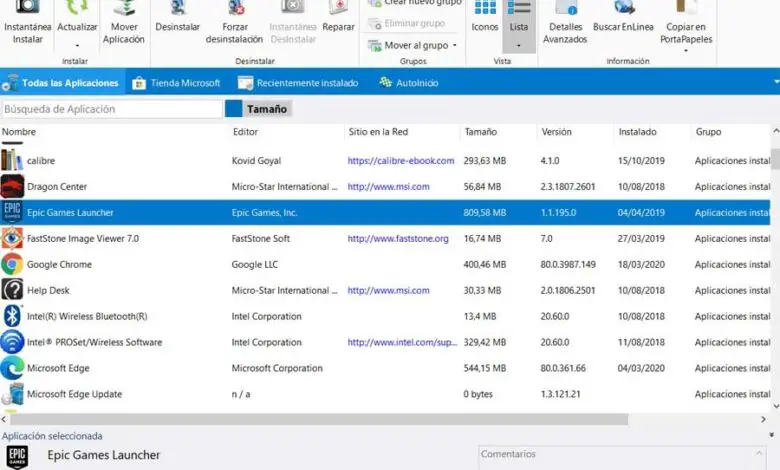Click the Microsoft Edge app icon
The image size is (780, 470).
[12, 368]
